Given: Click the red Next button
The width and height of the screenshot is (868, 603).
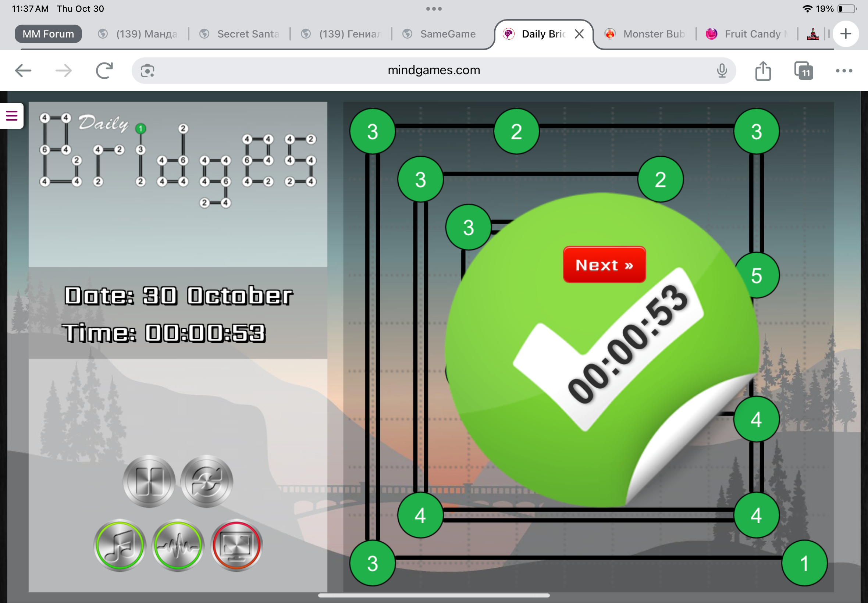Looking at the screenshot, I should click(x=604, y=265).
